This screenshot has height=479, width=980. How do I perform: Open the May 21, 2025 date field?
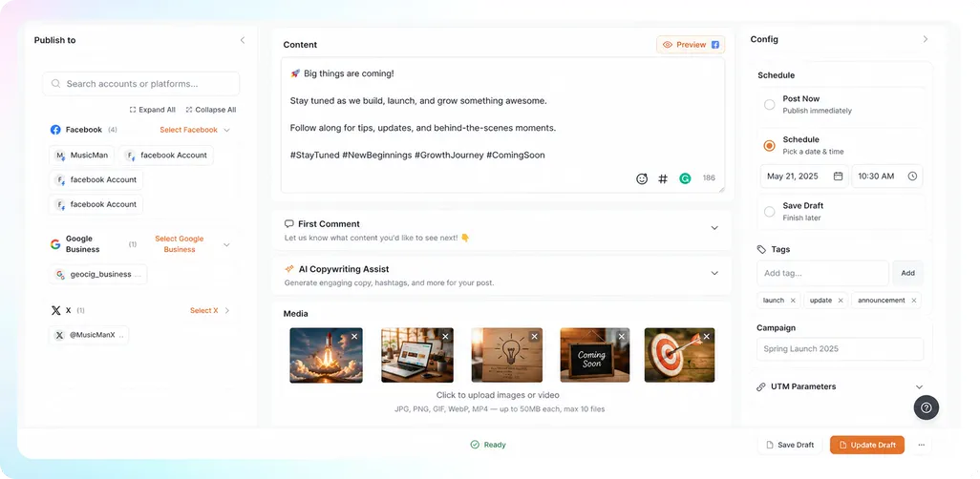(x=804, y=177)
